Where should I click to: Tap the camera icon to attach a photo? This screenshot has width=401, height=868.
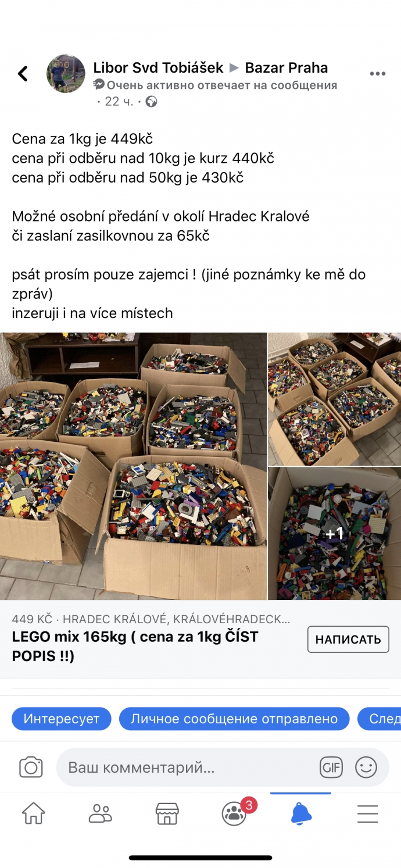[31, 767]
